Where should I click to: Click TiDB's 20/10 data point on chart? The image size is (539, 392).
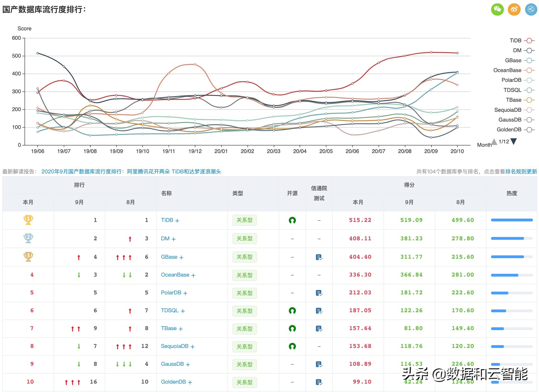click(457, 53)
